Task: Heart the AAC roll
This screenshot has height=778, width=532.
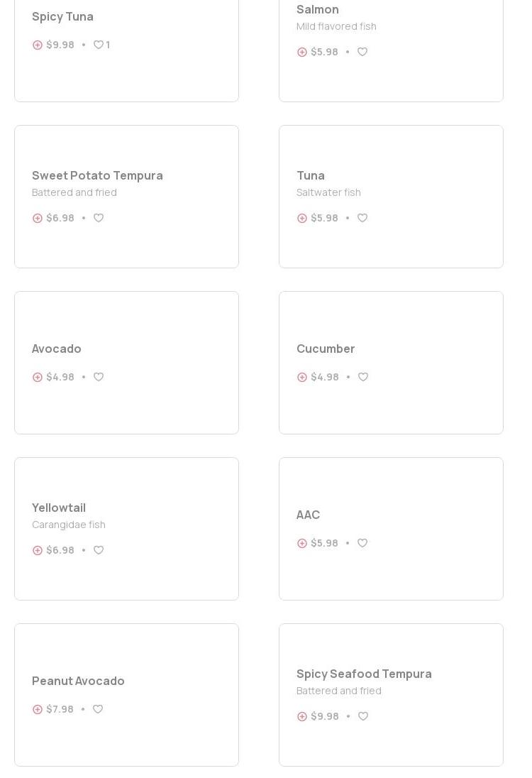Action: pyautogui.click(x=362, y=543)
